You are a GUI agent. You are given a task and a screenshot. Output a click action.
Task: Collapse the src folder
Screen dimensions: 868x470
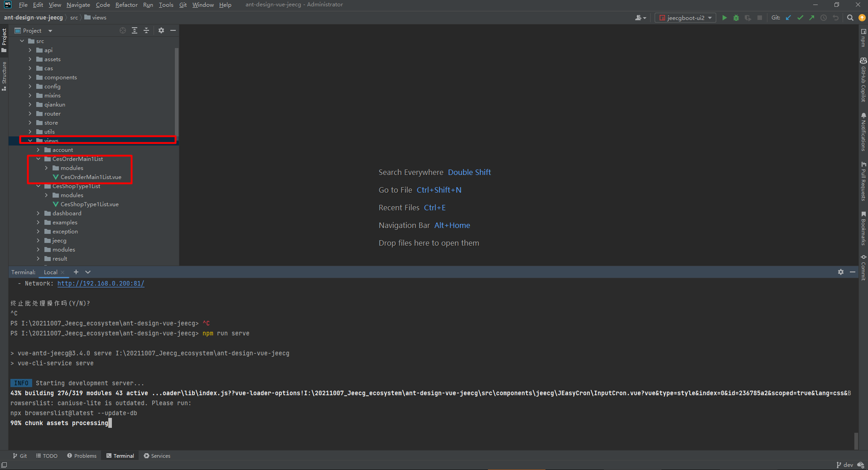22,41
